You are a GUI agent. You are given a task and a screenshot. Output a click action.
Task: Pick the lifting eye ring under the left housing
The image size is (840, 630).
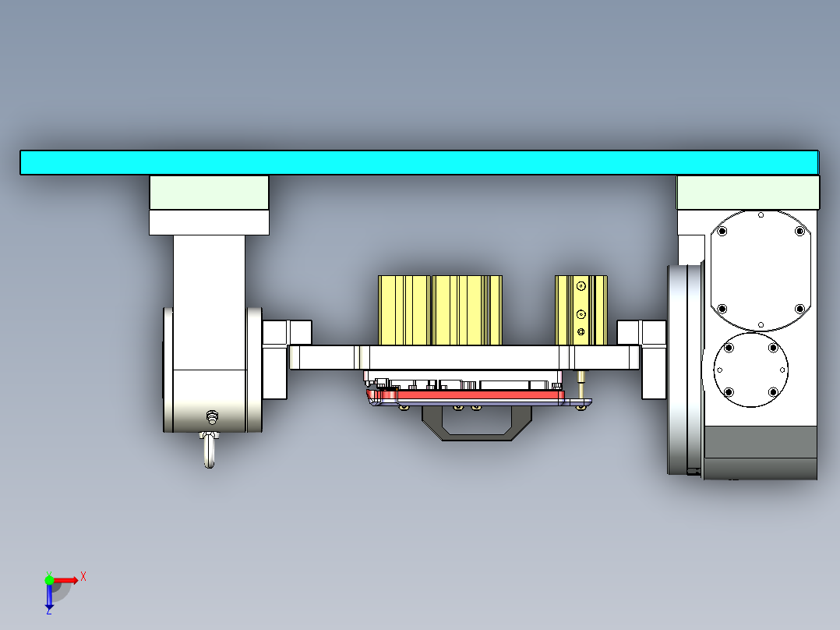click(x=209, y=450)
